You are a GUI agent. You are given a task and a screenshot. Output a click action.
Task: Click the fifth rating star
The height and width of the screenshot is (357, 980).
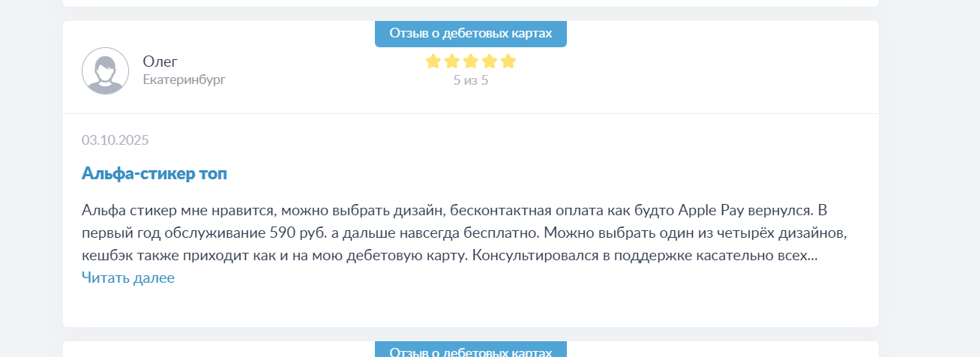508,61
